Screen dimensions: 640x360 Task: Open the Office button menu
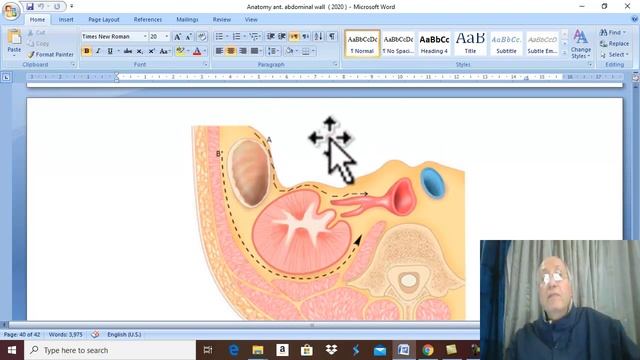pyautogui.click(x=11, y=11)
